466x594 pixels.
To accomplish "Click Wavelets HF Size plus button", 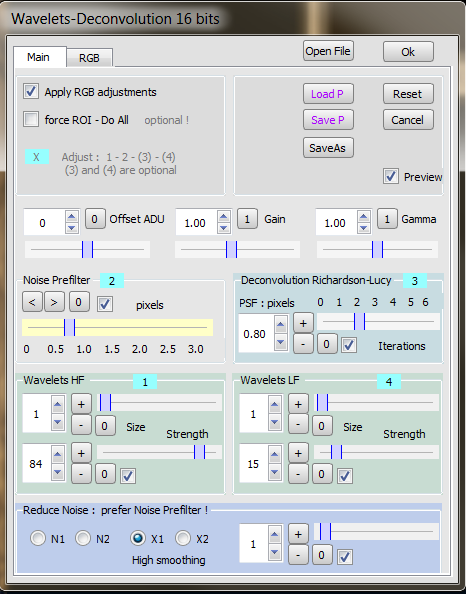I will 81,404.
